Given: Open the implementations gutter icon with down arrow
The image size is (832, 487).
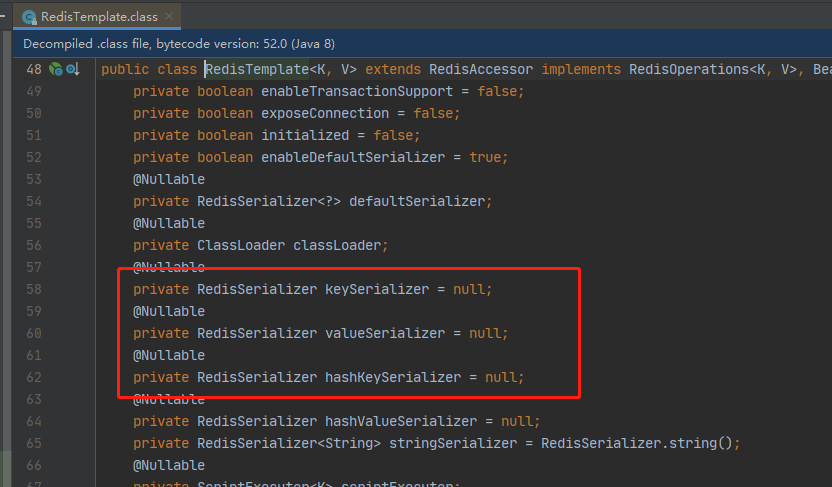Looking at the screenshot, I should pyautogui.click(x=73, y=69).
